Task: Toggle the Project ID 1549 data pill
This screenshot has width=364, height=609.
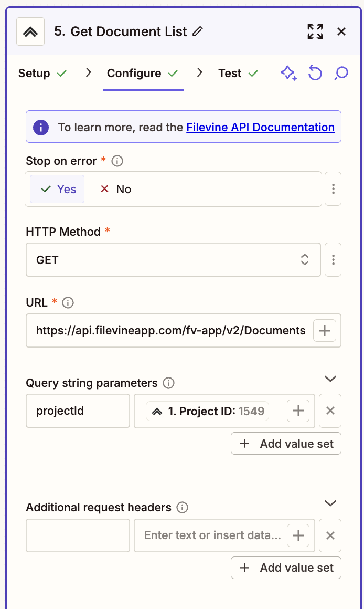Action: 207,411
